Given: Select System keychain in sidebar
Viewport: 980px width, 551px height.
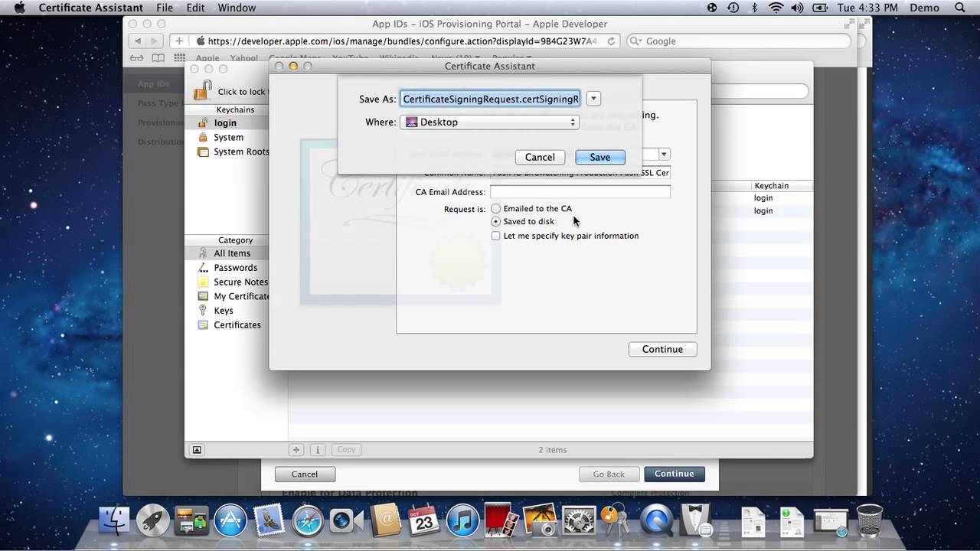Looking at the screenshot, I should (227, 137).
